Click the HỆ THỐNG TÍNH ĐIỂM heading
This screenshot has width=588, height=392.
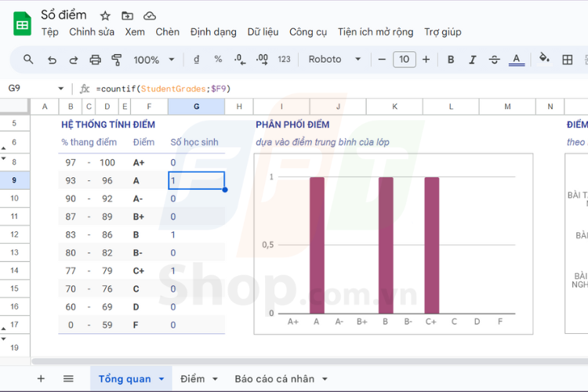[108, 125]
